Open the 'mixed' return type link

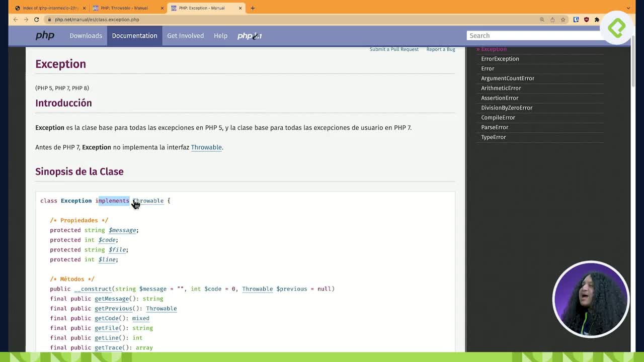click(141, 318)
